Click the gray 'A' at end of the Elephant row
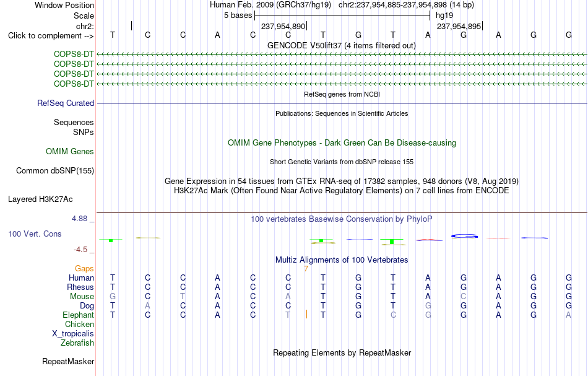Image resolution: width=588 pixels, height=376 pixels. [568, 315]
